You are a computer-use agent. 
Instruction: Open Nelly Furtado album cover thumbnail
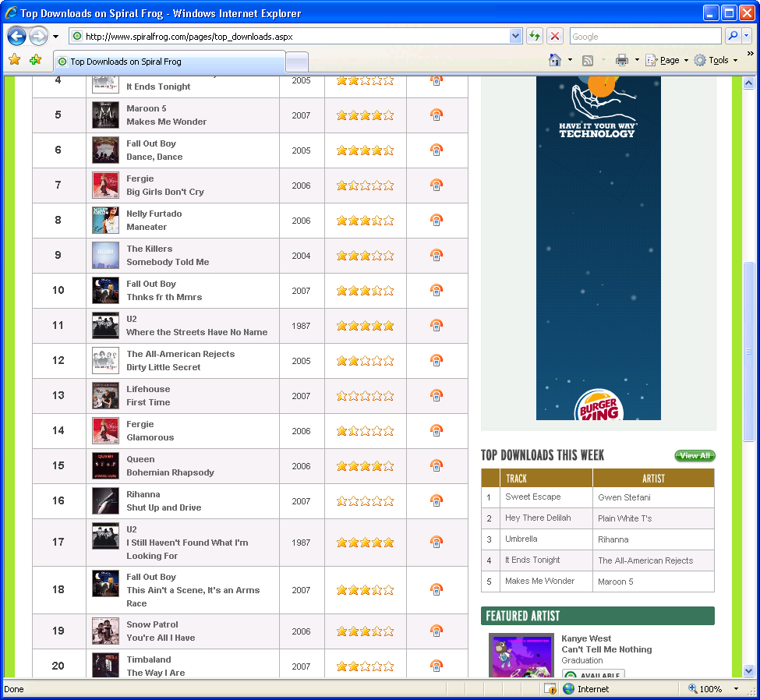click(105, 220)
